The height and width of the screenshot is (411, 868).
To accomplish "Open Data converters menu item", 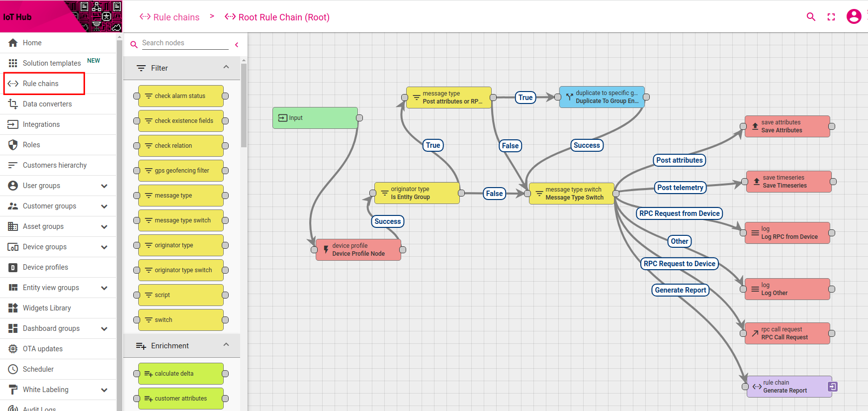I will tap(58, 104).
